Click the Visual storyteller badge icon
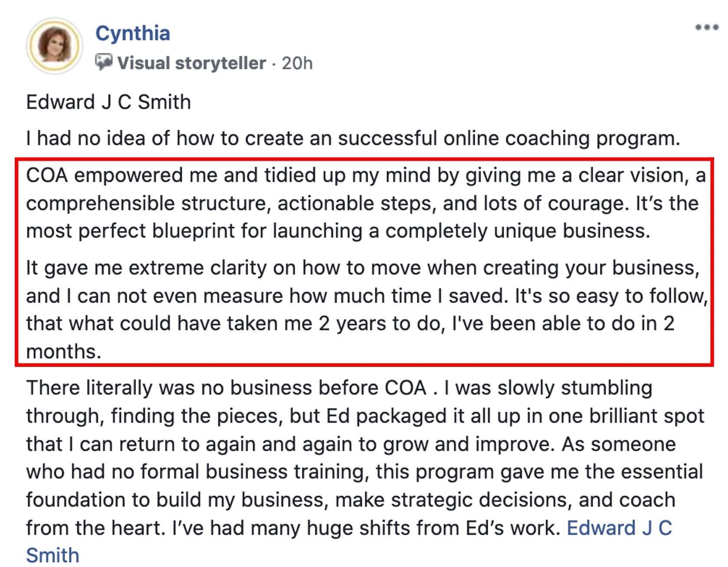The height and width of the screenshot is (567, 728). pos(104,63)
